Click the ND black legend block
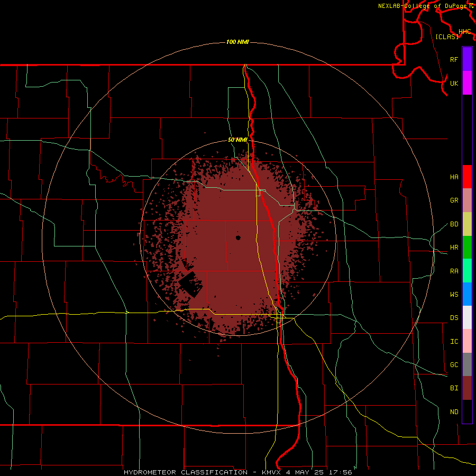 click(467, 411)
